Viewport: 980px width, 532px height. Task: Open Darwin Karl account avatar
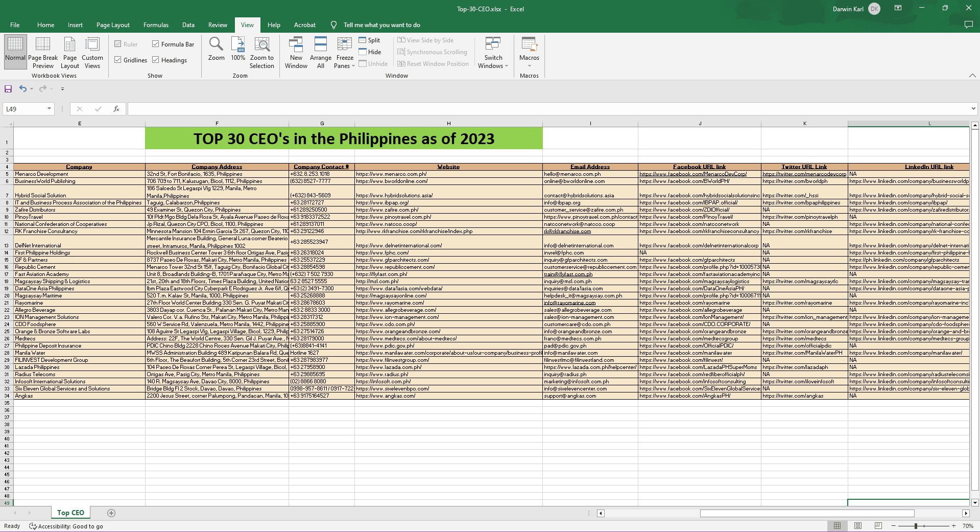874,9
